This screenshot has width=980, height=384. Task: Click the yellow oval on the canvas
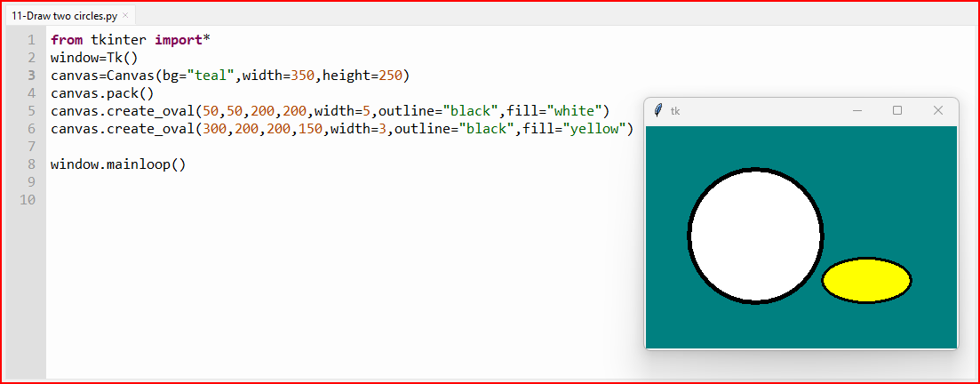(866, 280)
